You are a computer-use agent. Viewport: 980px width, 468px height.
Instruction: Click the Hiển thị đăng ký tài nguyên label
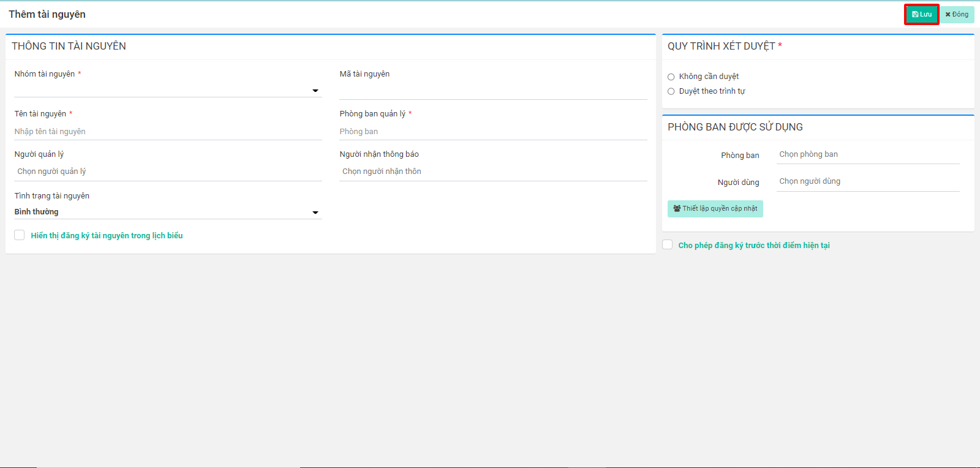[x=107, y=236]
